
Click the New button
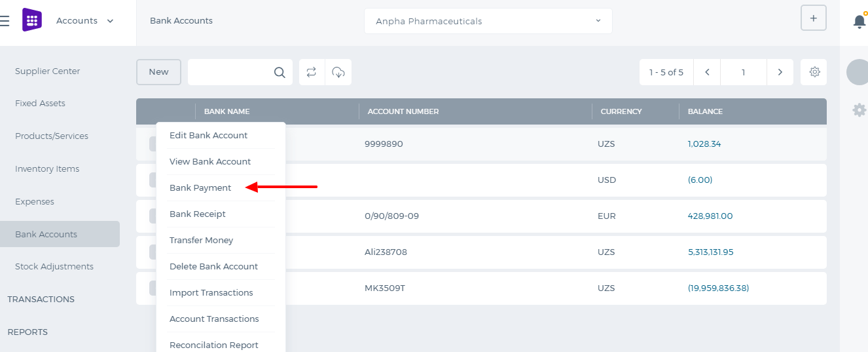[x=158, y=72]
